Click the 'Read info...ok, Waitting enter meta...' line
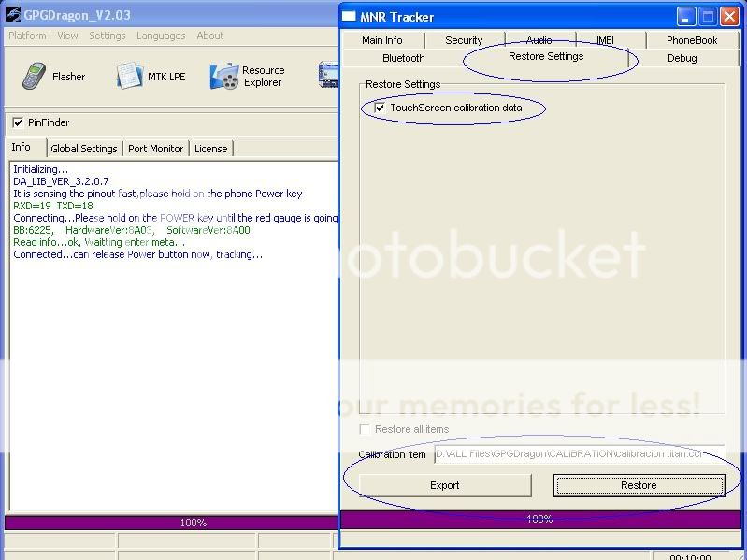747x560 pixels. 98,242
